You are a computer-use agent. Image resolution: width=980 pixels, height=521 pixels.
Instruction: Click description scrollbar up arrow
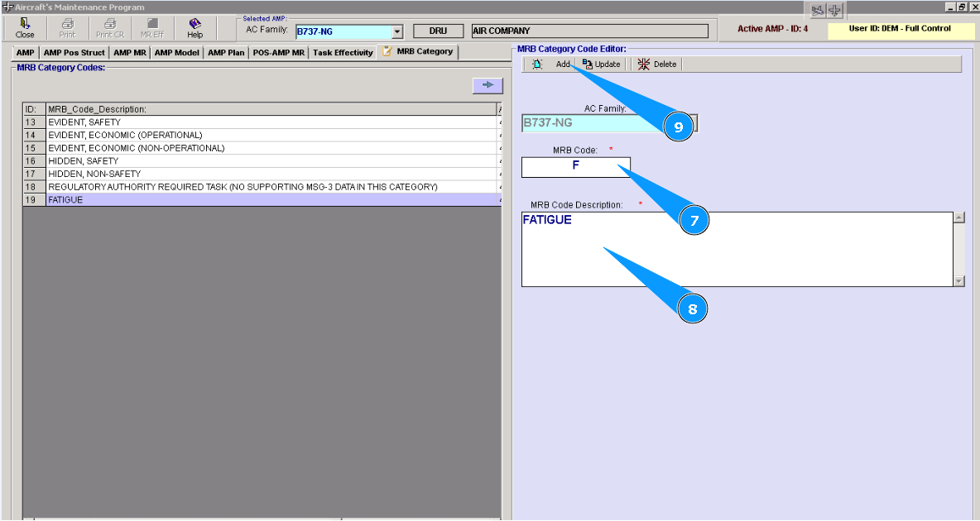959,218
